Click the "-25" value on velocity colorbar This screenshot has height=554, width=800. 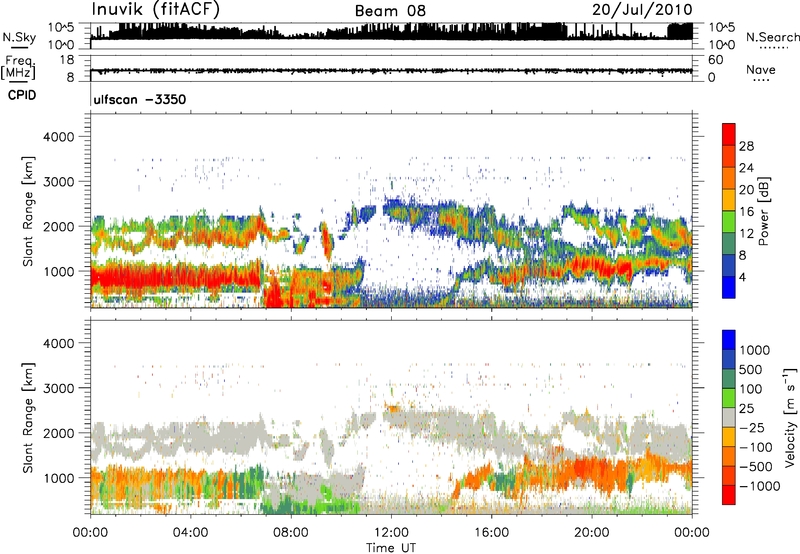(x=751, y=428)
